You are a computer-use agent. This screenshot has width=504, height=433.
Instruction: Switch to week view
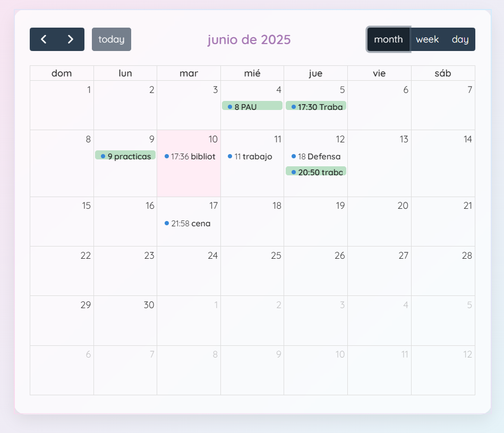pyautogui.click(x=427, y=39)
